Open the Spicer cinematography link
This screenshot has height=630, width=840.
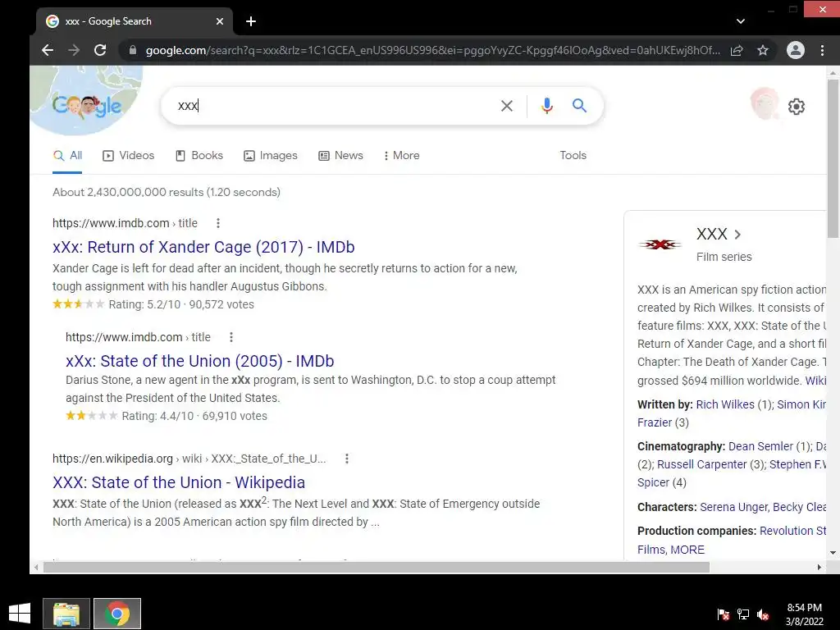click(653, 482)
